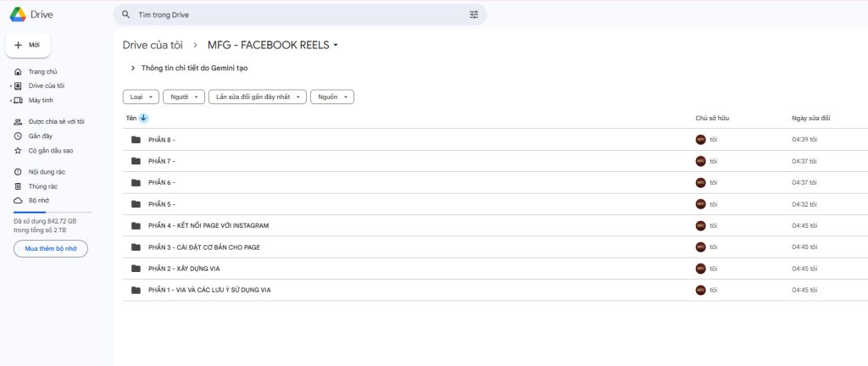
Task: Expand Gemini details section chevron
Action: coord(133,68)
